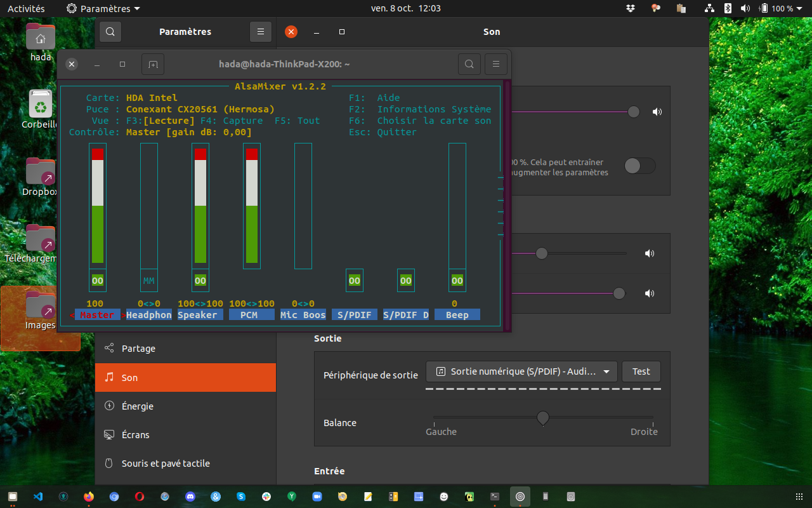812x508 pixels.
Task: Open Slack from the dock
Action: (x=266, y=497)
